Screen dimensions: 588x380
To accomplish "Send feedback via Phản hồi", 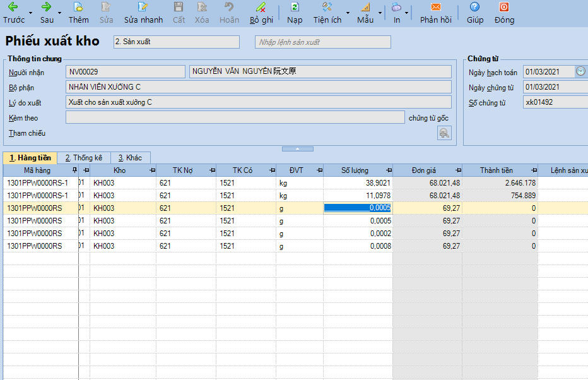I will tap(435, 13).
